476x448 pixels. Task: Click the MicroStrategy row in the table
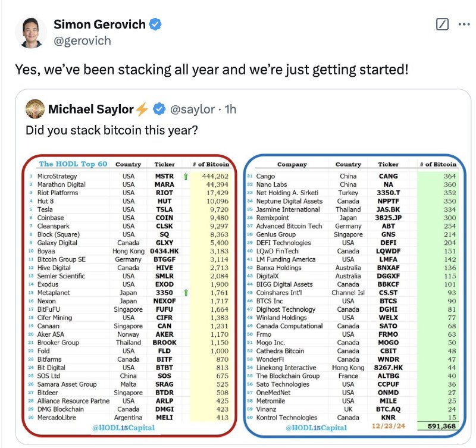pyautogui.click(x=129, y=176)
